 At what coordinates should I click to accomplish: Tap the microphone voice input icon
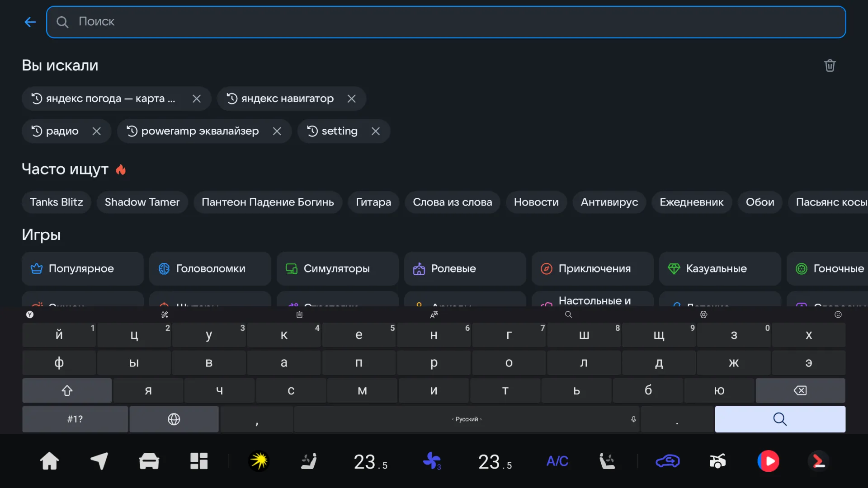click(x=633, y=419)
